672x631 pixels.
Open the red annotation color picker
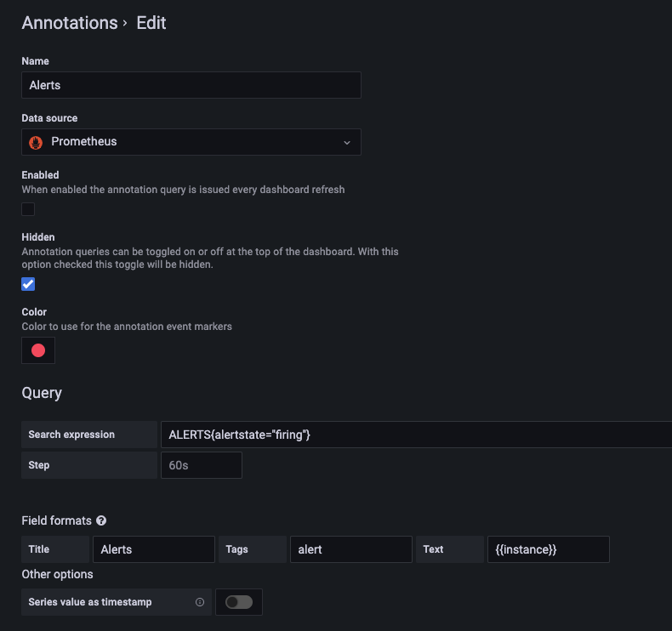coord(38,350)
